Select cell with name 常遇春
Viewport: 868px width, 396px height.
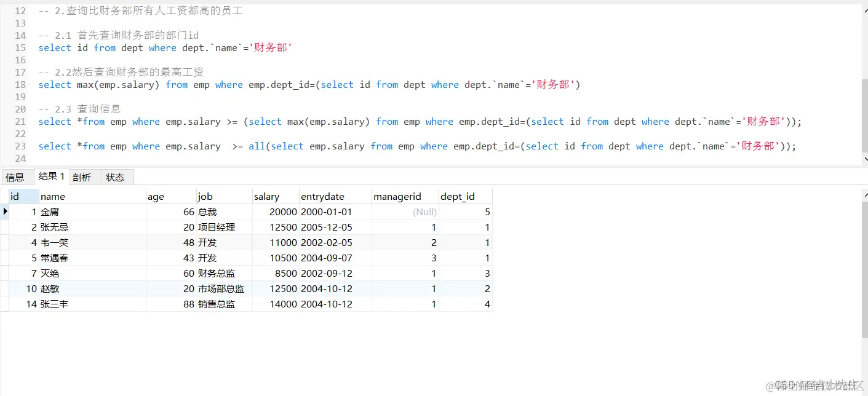[x=92, y=258]
